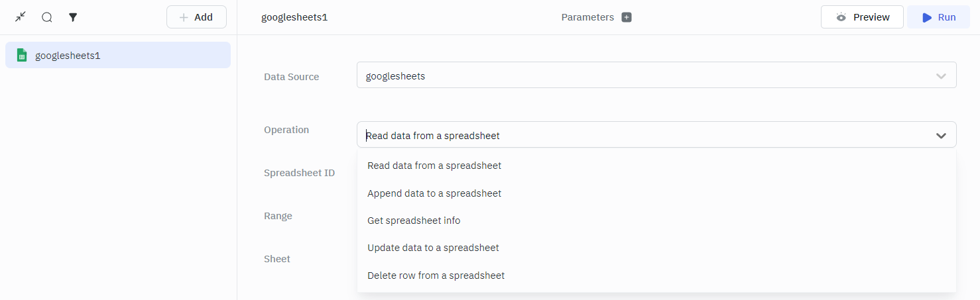
Task: Collapse the query panel with the arrows icon
Action: click(x=21, y=17)
